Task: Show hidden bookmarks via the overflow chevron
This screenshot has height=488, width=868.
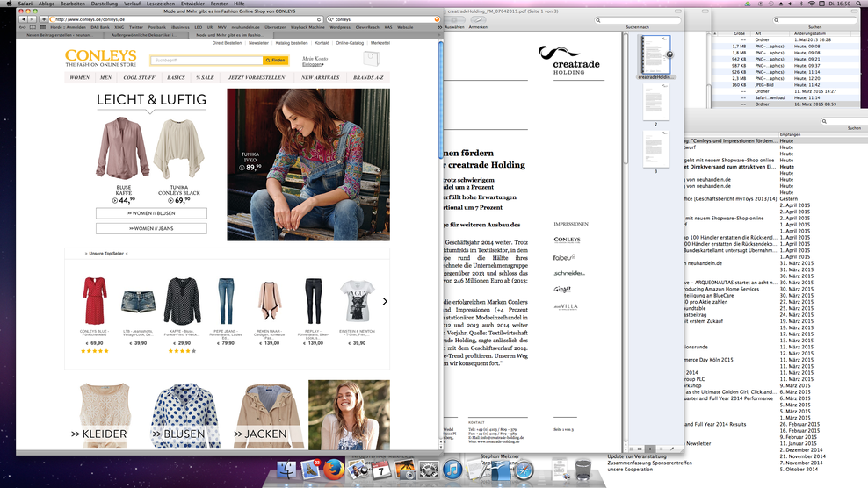Action: [x=439, y=27]
